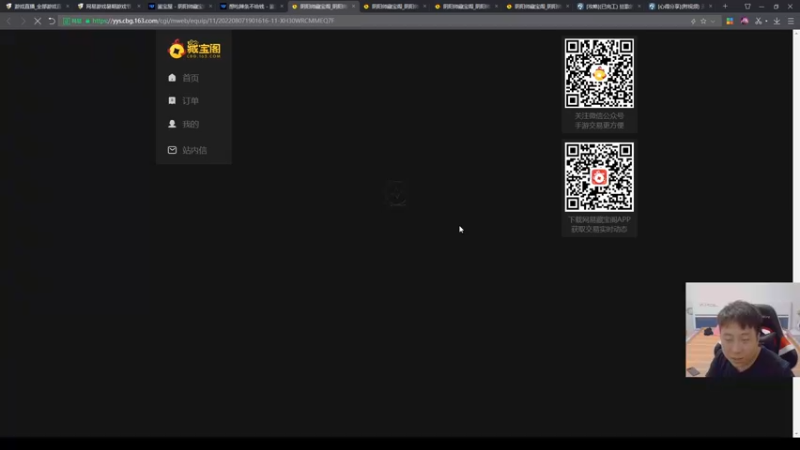Click the envelope icon beside 站内信

click(172, 150)
